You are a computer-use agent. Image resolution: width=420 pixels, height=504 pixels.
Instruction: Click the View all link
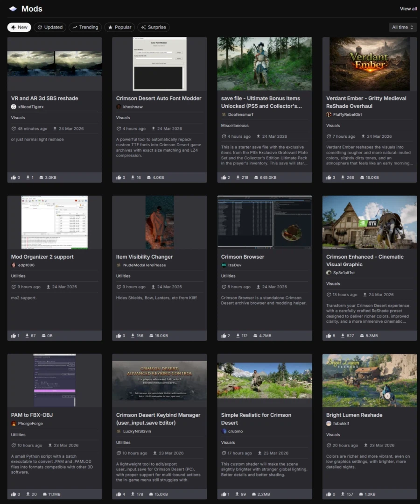(408, 9)
